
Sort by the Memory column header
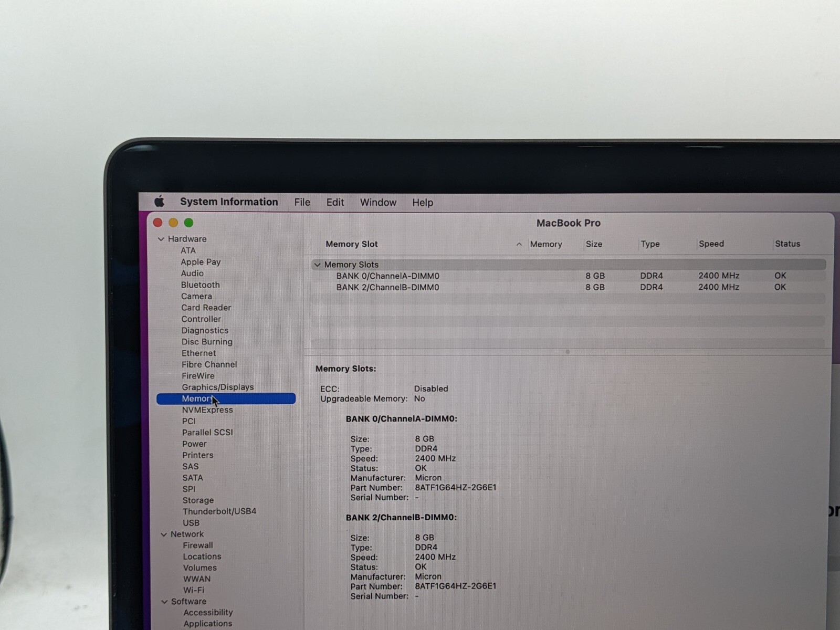point(546,244)
